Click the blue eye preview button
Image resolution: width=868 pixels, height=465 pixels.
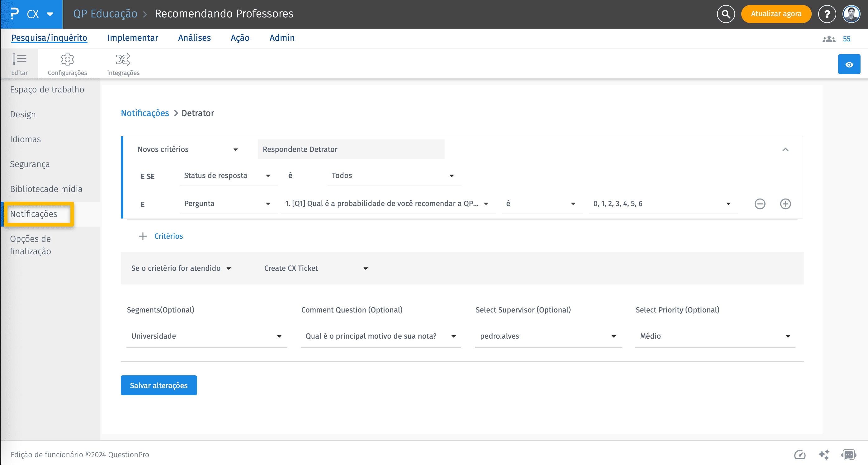click(849, 64)
